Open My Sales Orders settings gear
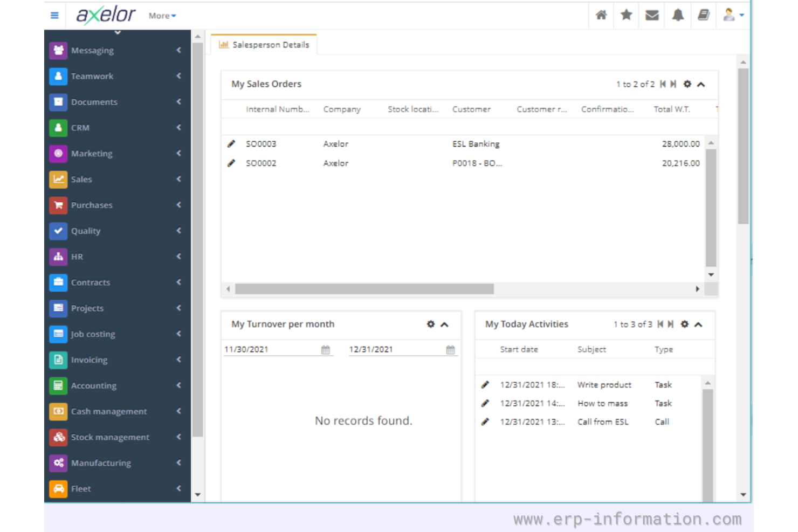This screenshot has height=532, width=798. (x=687, y=84)
